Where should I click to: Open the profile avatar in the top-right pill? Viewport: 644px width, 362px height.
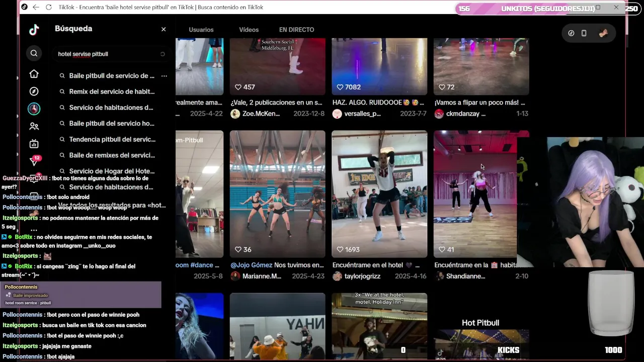[603, 33]
